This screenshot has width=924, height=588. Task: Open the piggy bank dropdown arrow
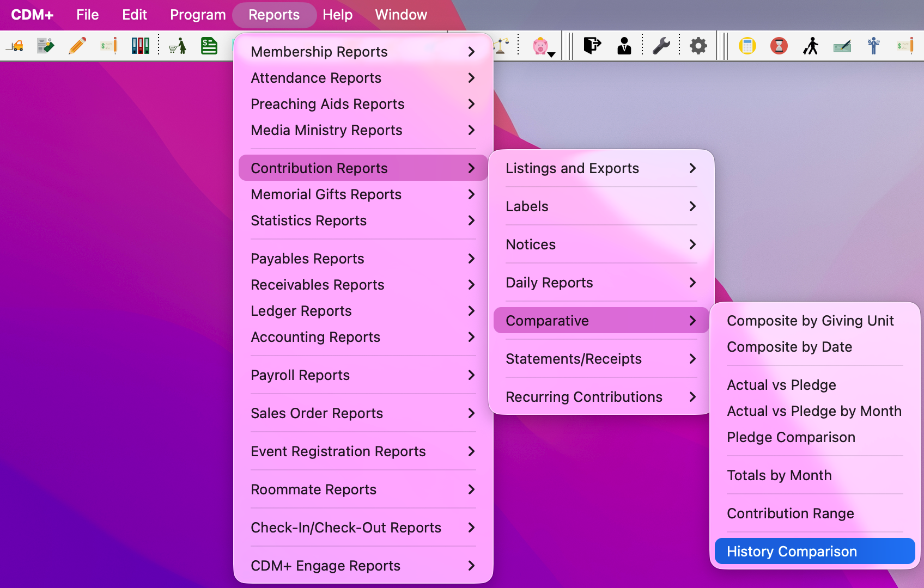pyautogui.click(x=552, y=54)
